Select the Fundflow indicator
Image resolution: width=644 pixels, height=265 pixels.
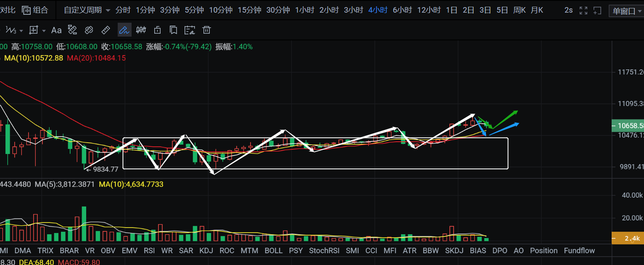579,251
